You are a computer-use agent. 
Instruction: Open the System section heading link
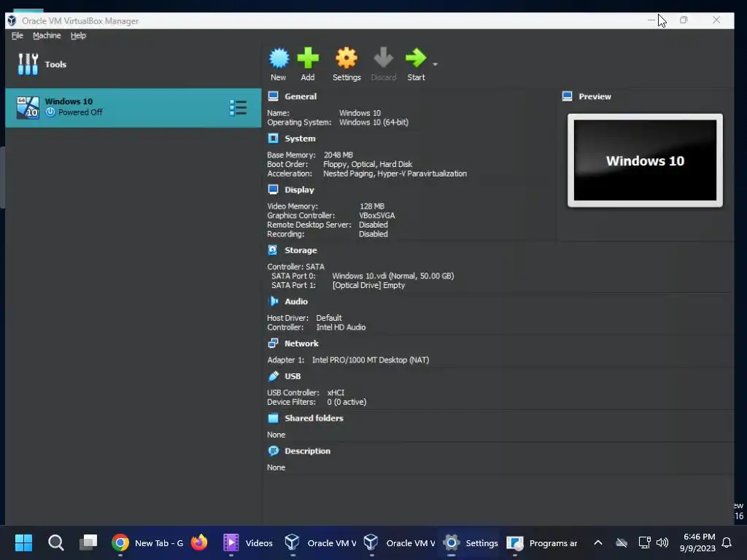tap(300, 139)
